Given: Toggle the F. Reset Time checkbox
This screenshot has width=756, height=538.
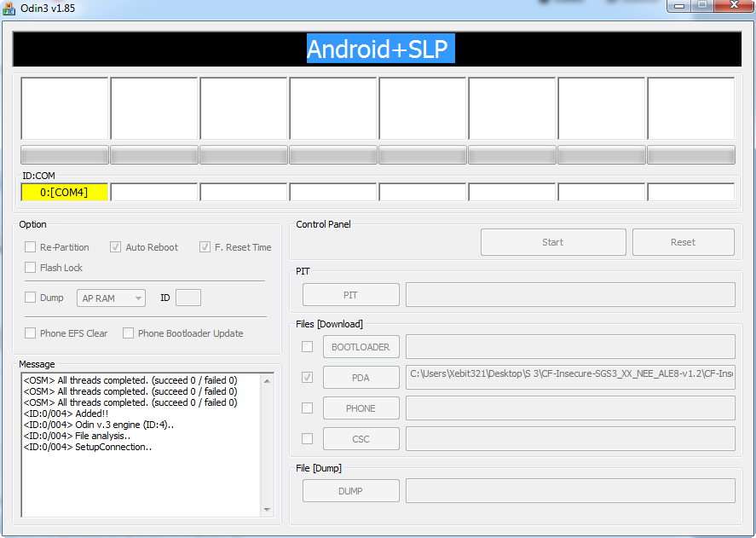Looking at the screenshot, I should 205,247.
